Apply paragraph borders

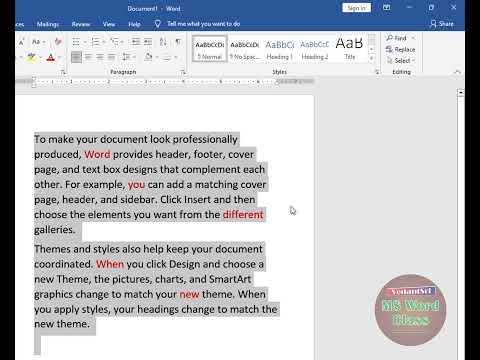click(167, 57)
